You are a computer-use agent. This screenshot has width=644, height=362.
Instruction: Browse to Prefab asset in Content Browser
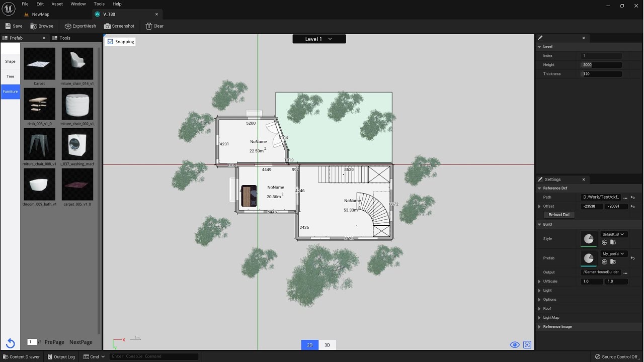613,262
